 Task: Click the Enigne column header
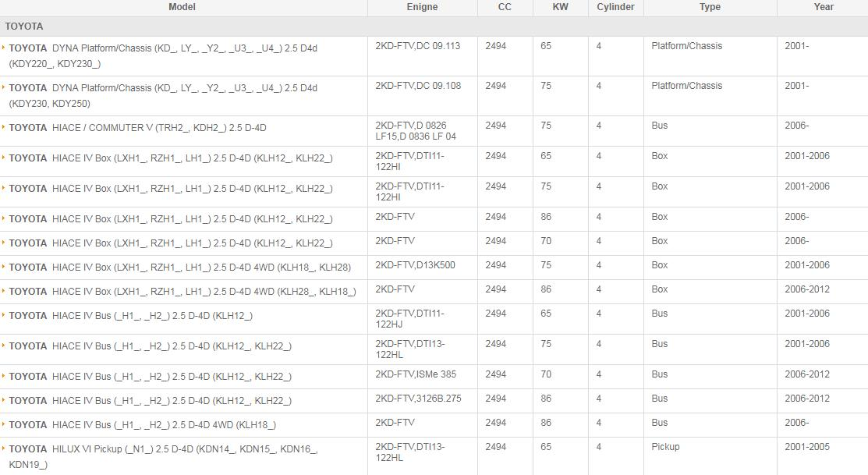pyautogui.click(x=422, y=7)
